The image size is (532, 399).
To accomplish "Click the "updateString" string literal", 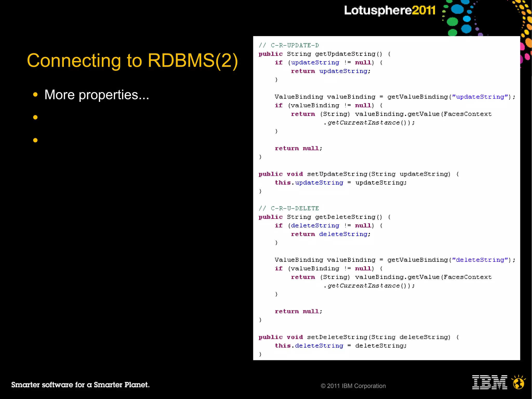I will 480,97.
